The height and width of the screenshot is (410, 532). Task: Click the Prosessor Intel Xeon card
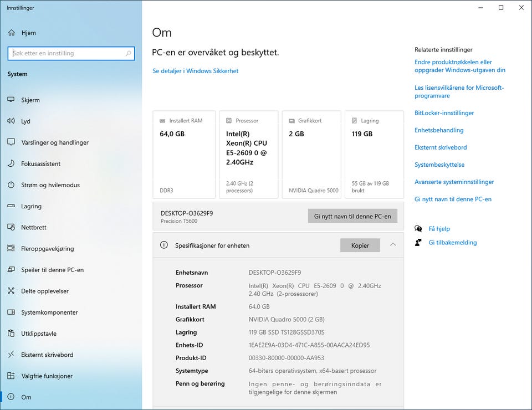pos(249,154)
